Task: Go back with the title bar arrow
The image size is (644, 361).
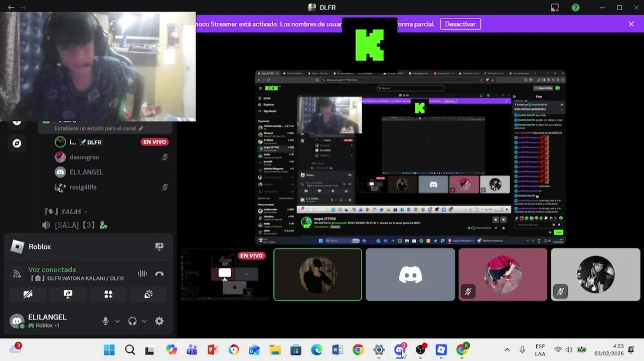Action: 11,8
